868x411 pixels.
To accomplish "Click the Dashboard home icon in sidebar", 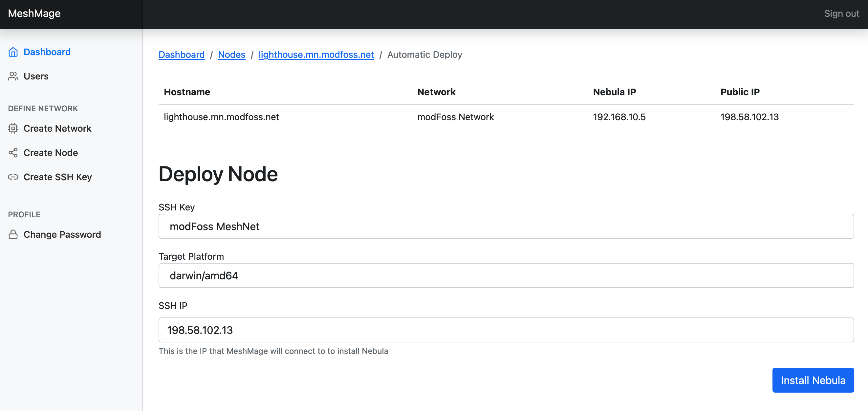I will (13, 52).
